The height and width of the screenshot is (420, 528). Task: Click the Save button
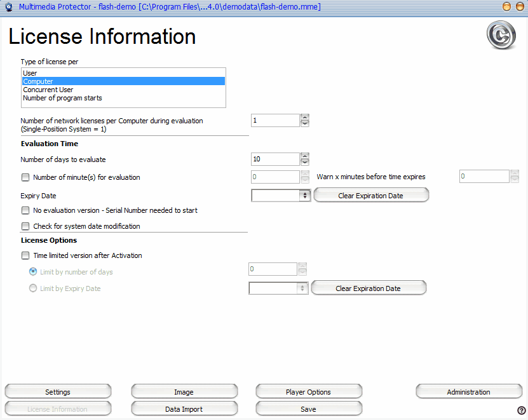pos(308,409)
